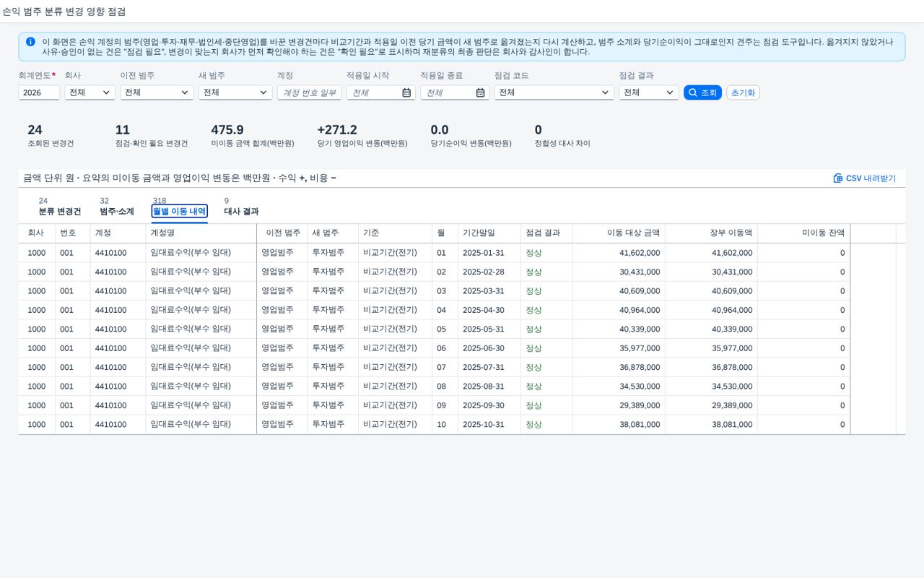Click amount 30,431,000 in 이동 대상 금액 column

click(x=640, y=272)
